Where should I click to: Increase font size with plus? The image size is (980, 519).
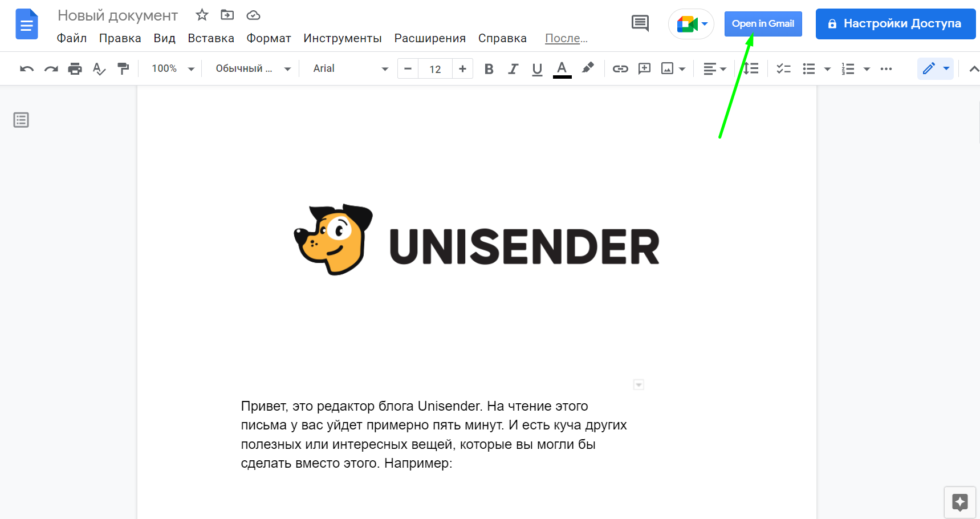click(462, 69)
